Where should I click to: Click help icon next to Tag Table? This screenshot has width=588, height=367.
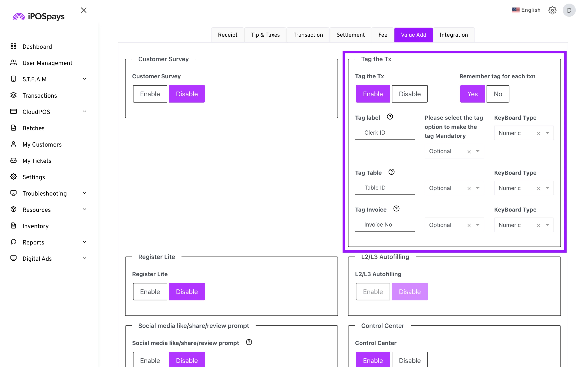391,172
